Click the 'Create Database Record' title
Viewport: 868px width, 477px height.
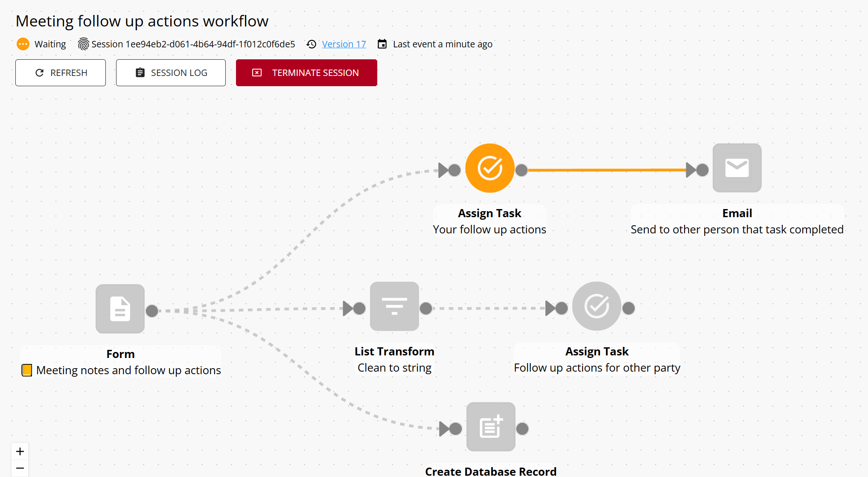point(491,471)
